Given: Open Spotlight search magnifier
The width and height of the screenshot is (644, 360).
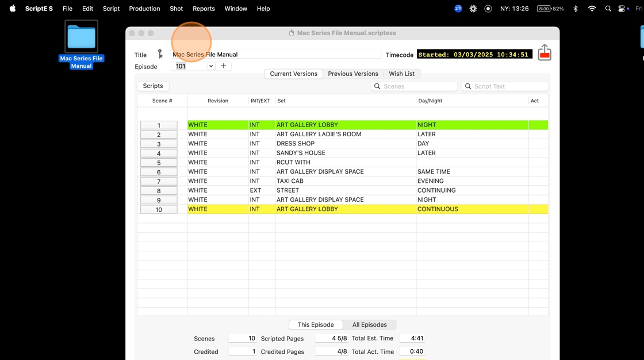Looking at the screenshot, I should coord(608,9).
